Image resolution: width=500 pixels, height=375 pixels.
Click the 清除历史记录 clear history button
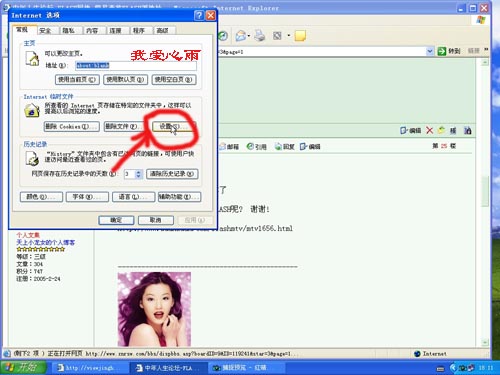coord(172,174)
